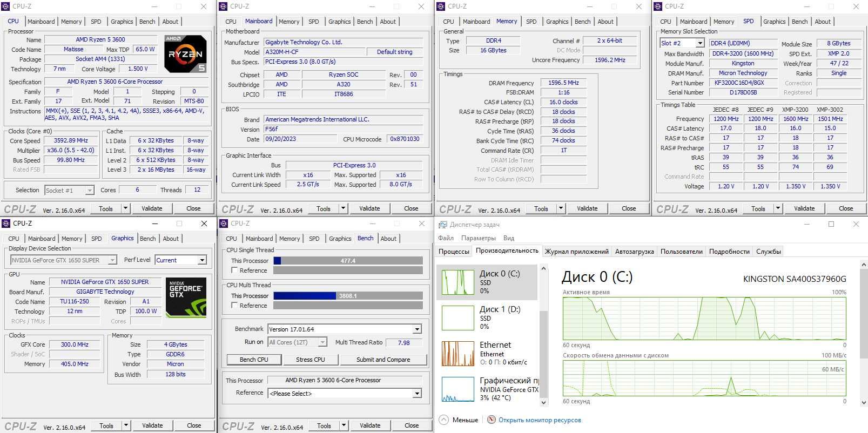The width and height of the screenshot is (868, 433).
Task: Switch to Процессы tab in Task Manager
Action: pyautogui.click(x=454, y=251)
